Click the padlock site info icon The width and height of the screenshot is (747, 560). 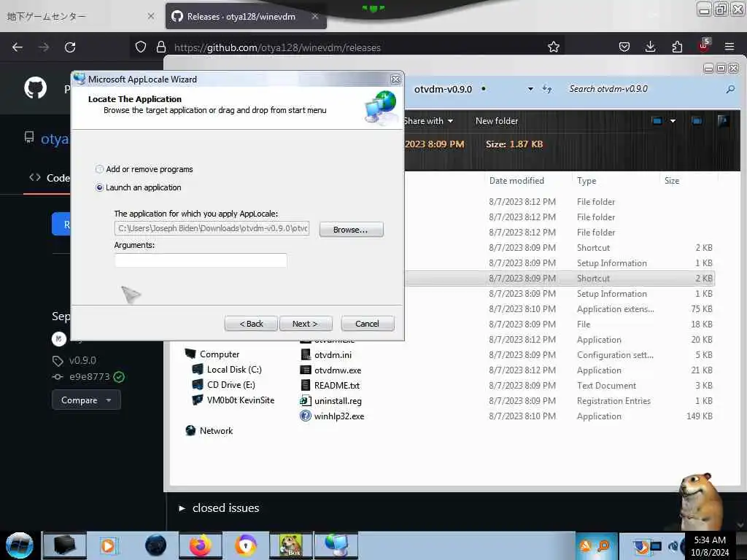pyautogui.click(x=161, y=47)
